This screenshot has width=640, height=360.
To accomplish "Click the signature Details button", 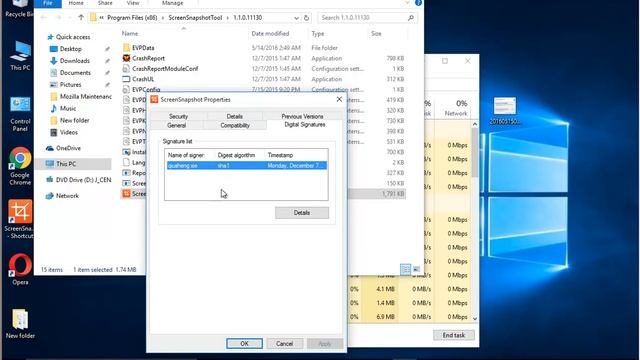I will pyautogui.click(x=302, y=213).
